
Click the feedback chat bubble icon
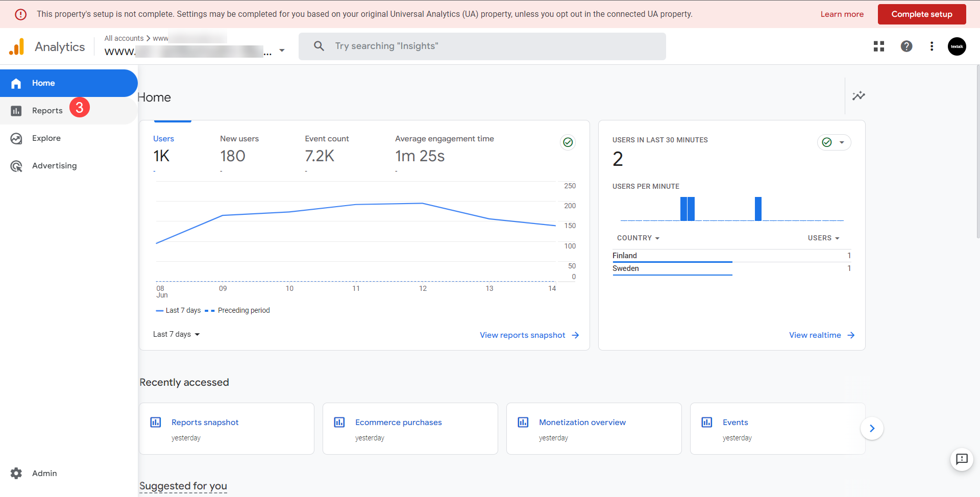tap(961, 459)
